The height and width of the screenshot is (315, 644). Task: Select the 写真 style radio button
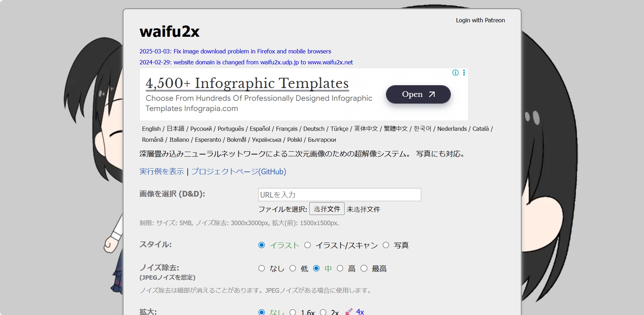coord(386,245)
